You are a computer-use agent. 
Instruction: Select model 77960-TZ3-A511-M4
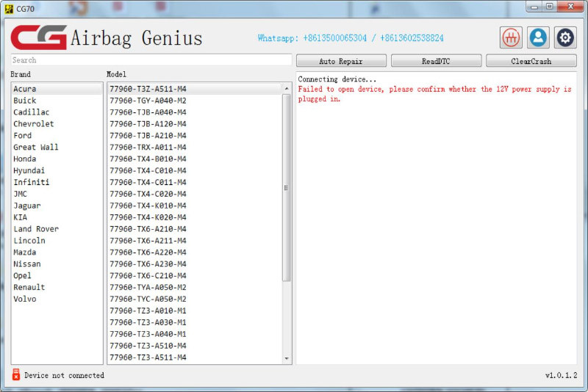pos(195,357)
